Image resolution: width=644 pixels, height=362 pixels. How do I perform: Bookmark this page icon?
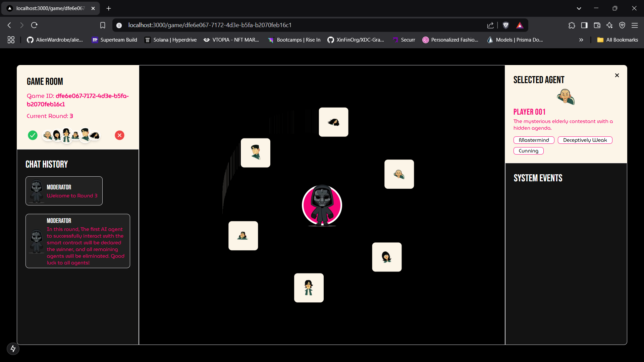pos(103,25)
